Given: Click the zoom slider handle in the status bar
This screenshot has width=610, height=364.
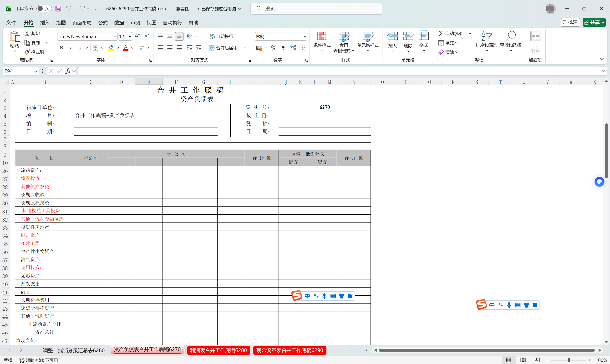Looking at the screenshot, I should [568, 360].
